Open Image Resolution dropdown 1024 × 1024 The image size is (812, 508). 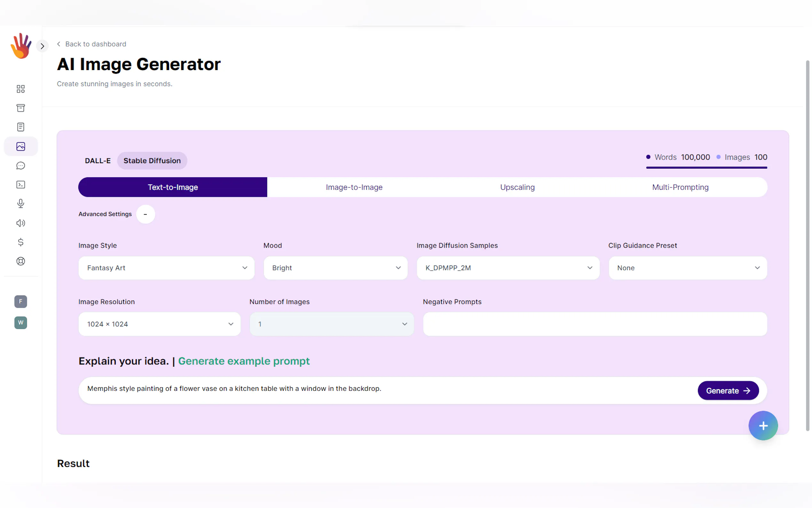pos(159,324)
